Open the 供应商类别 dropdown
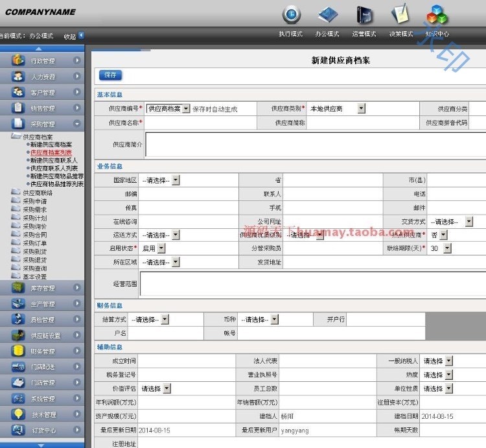Image resolution: width=486 pixels, height=448 pixels. (361, 109)
